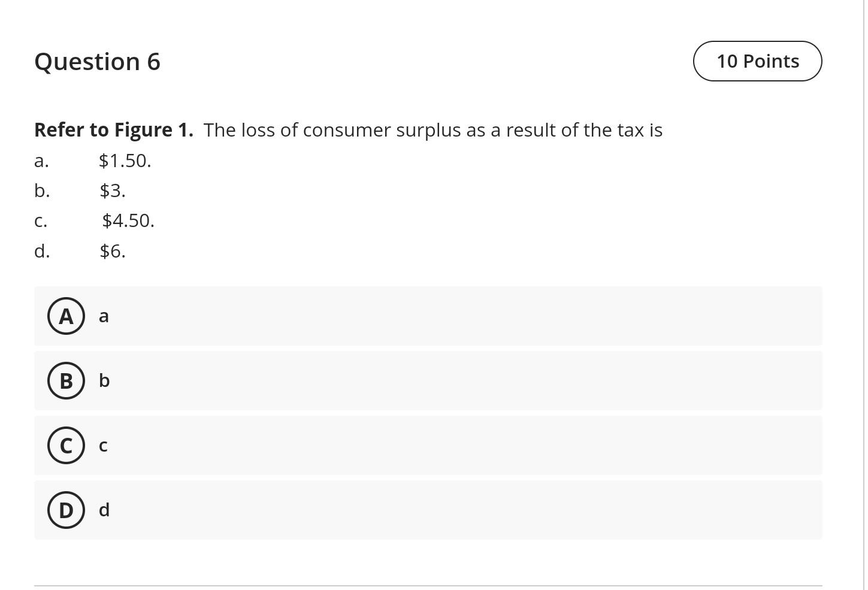Viewport: 868px width, 590px height.
Task: Click the $1.50 answer text
Action: [x=125, y=161]
